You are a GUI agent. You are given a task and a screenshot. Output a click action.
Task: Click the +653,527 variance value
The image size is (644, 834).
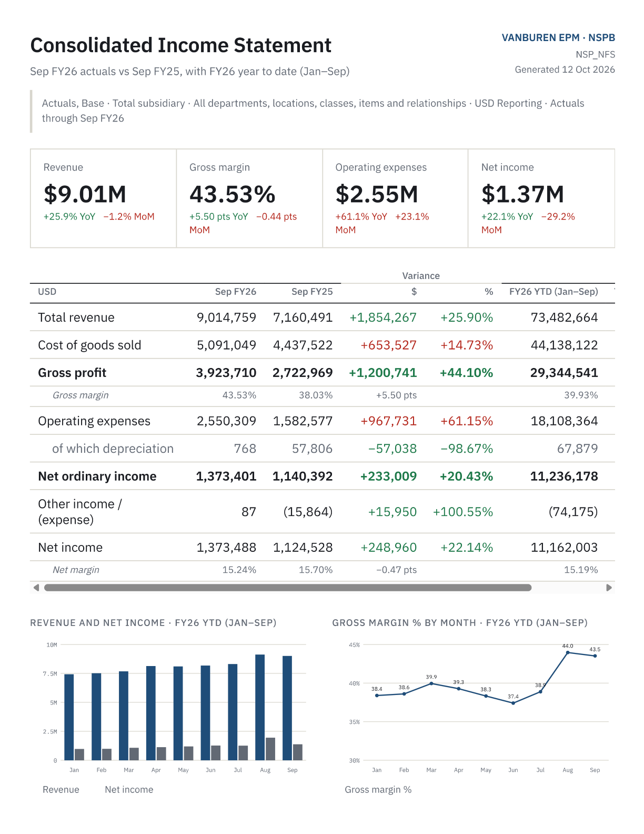click(x=388, y=345)
